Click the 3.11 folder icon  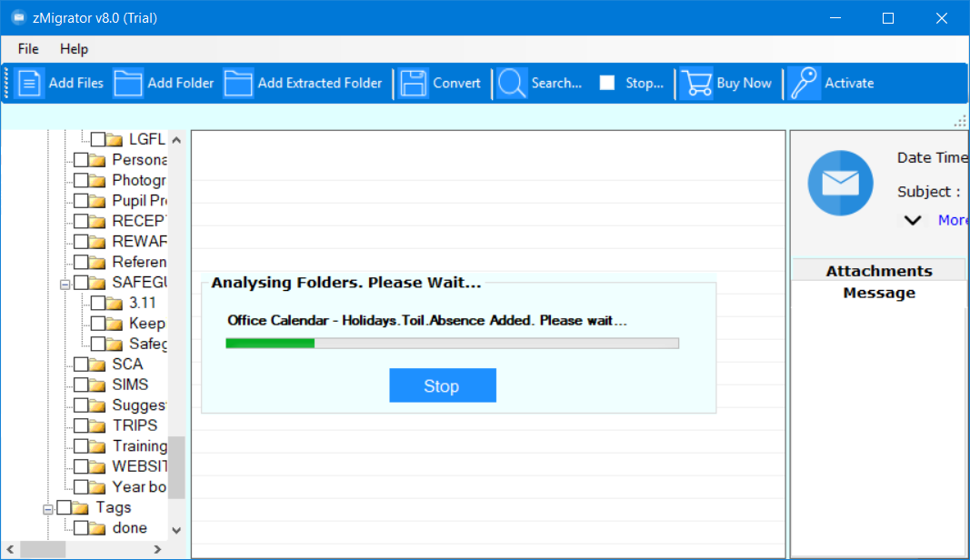coord(114,304)
